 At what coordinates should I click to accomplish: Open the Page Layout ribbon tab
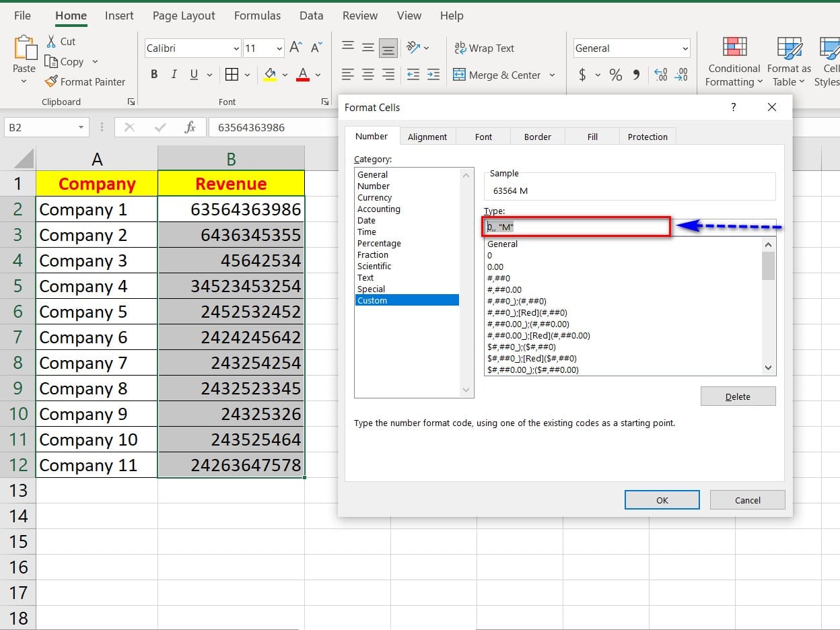tap(184, 15)
